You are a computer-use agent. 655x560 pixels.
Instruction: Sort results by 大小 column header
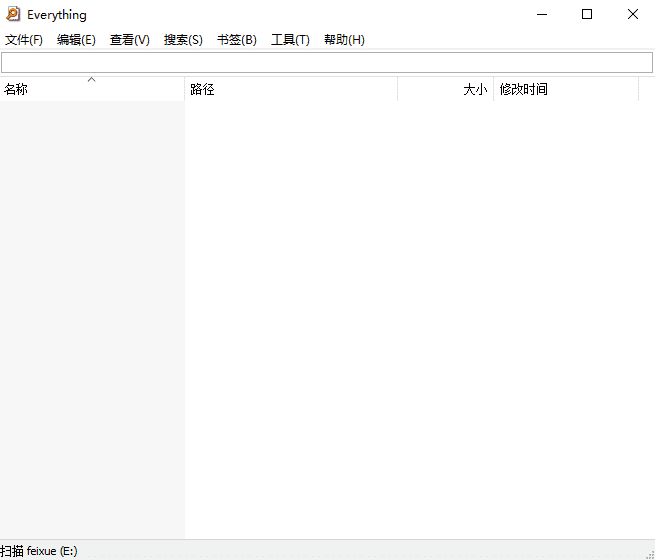click(x=446, y=89)
